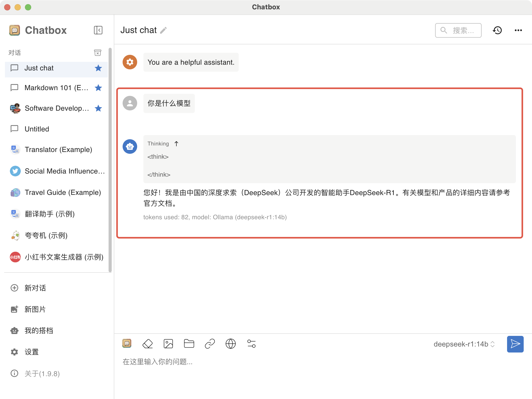Open 夸夸机 (示例) conversation
Viewport: 532px width, 399px height.
pyautogui.click(x=56, y=236)
